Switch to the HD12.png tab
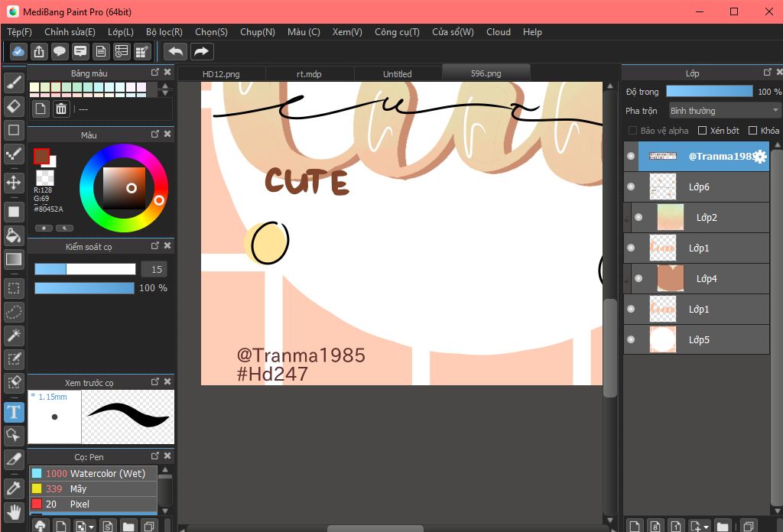This screenshot has width=783, height=532. click(x=221, y=74)
